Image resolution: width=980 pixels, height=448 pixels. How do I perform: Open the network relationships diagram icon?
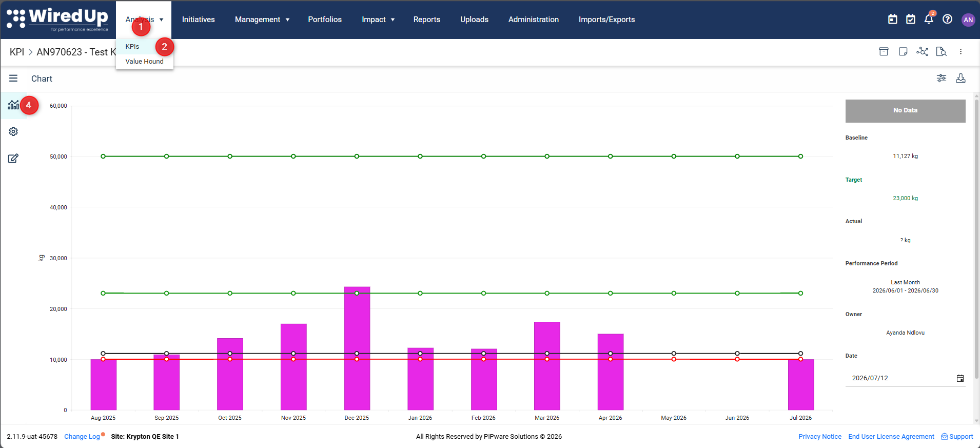point(923,51)
